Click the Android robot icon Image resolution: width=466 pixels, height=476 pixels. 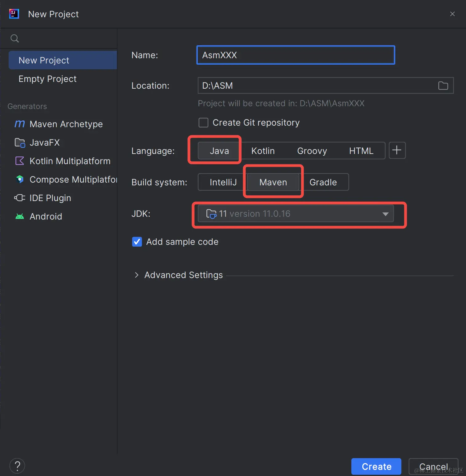[20, 216]
